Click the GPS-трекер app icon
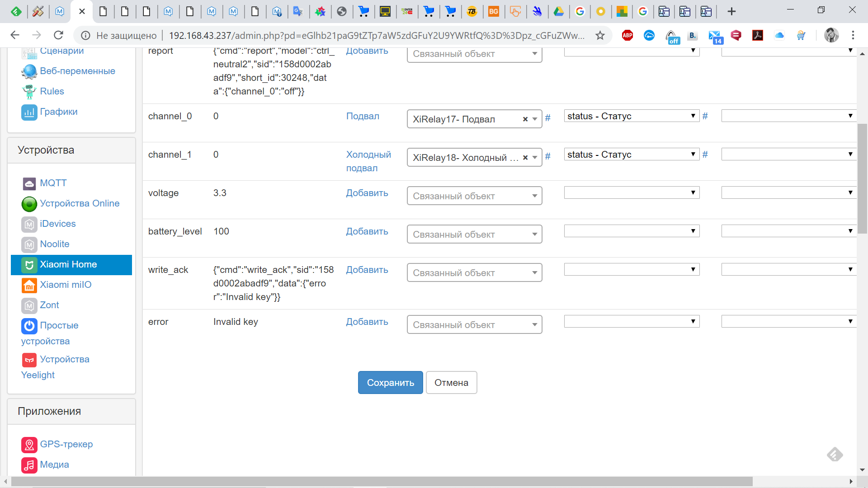868x488 pixels. (x=29, y=445)
